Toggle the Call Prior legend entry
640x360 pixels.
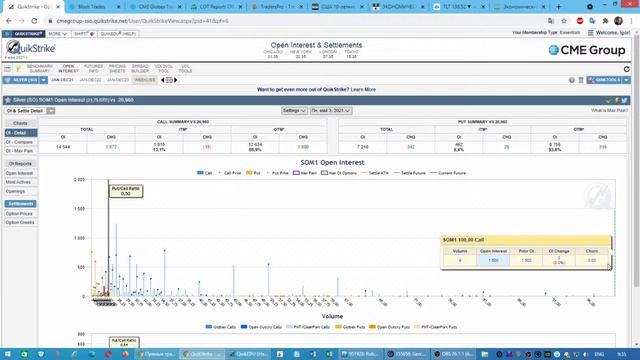coord(230,173)
